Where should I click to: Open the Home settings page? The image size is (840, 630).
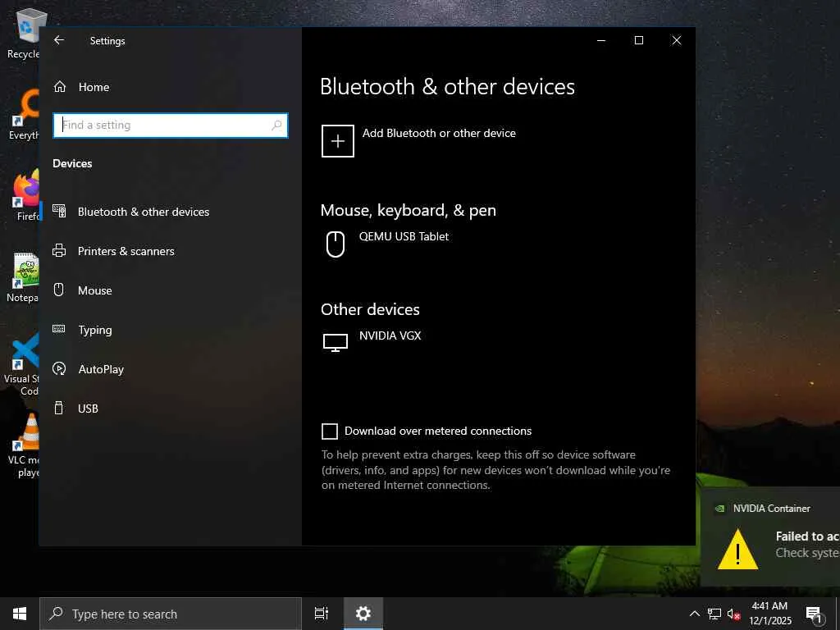click(x=171, y=87)
